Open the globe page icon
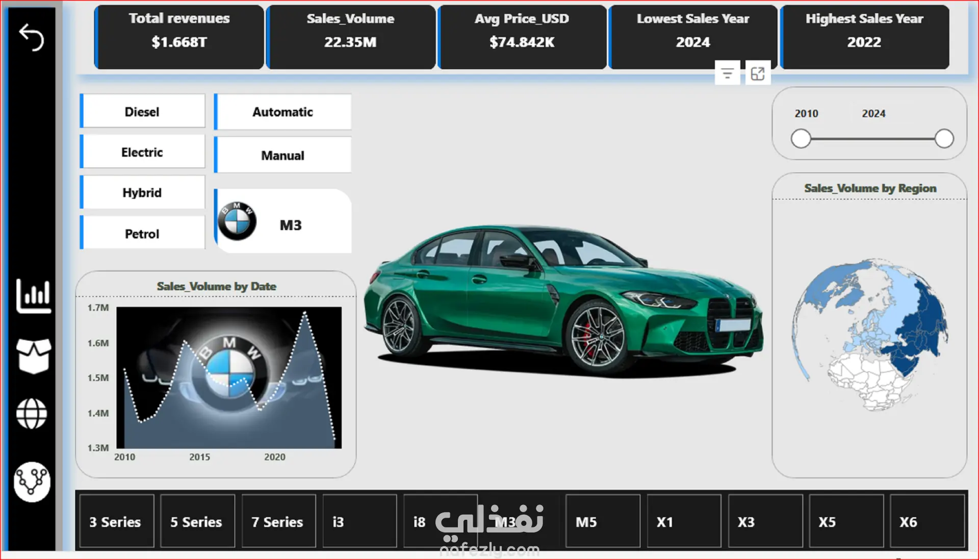979x560 pixels. [32, 413]
